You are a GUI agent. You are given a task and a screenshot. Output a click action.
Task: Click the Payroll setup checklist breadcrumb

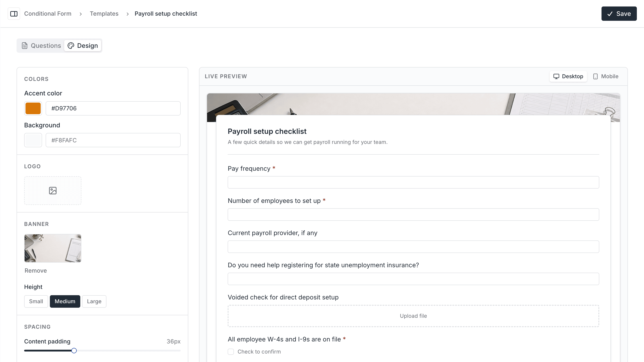tap(166, 14)
